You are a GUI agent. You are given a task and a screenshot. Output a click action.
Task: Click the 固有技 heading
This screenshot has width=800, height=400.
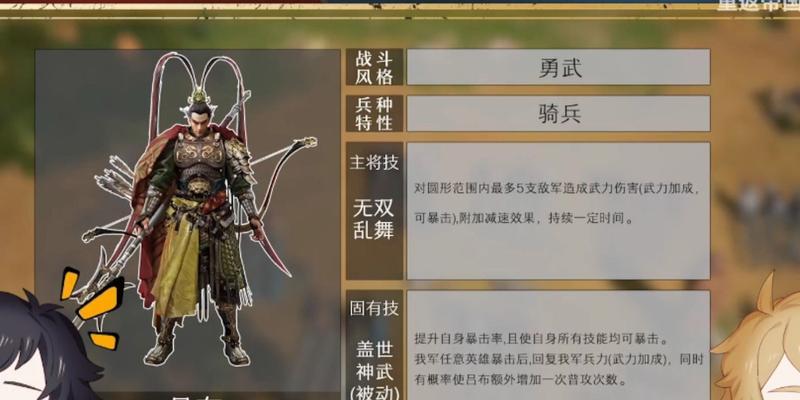(x=374, y=308)
